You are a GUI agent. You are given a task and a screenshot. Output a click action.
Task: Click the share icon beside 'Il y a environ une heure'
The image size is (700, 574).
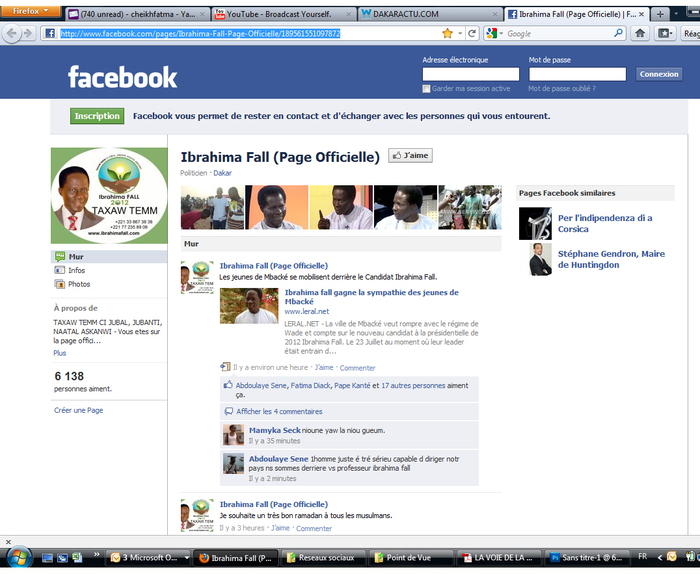coord(225,367)
